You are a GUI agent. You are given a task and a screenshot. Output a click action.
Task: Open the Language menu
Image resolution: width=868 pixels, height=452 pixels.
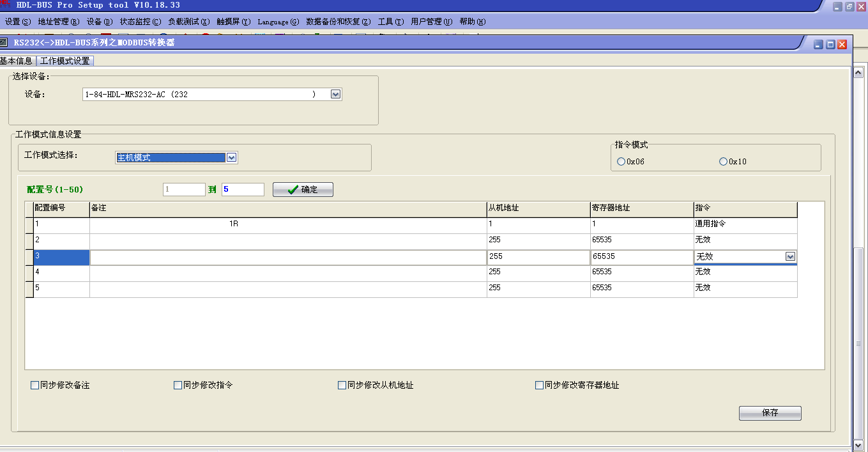(278, 22)
